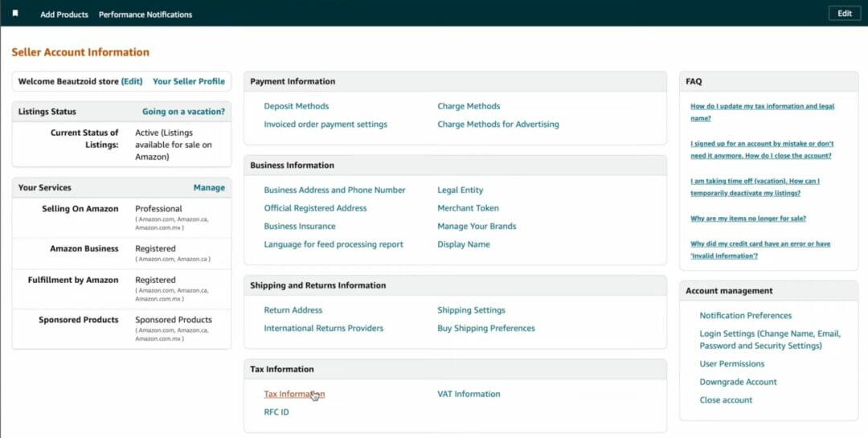This screenshot has width=868, height=438.
Task: Open Return Address link
Action: (x=293, y=310)
